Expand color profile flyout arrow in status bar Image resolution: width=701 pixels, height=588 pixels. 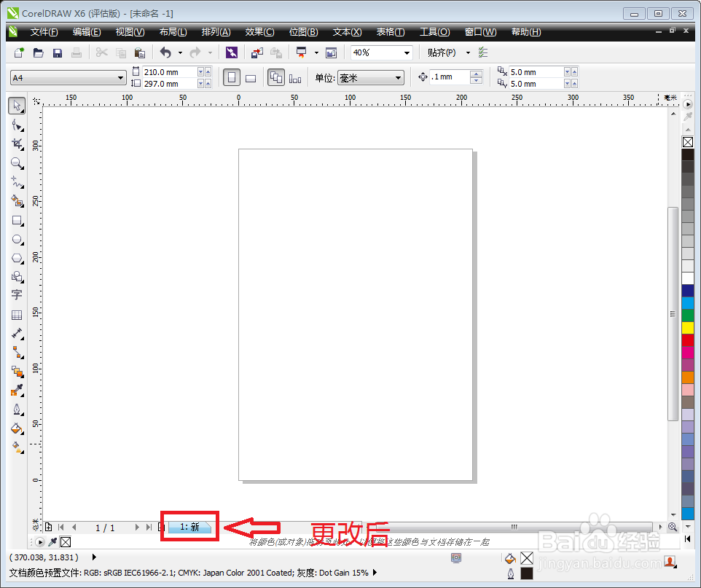click(x=375, y=573)
